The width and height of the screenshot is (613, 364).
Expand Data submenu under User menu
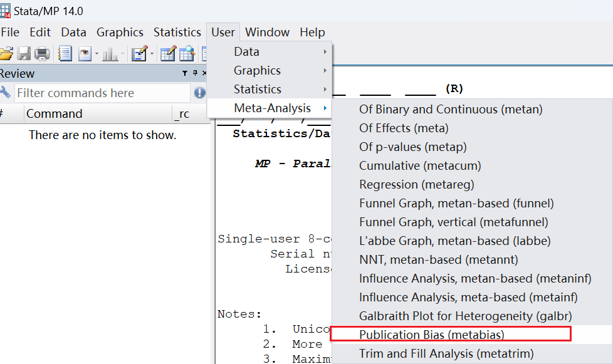pyautogui.click(x=270, y=51)
